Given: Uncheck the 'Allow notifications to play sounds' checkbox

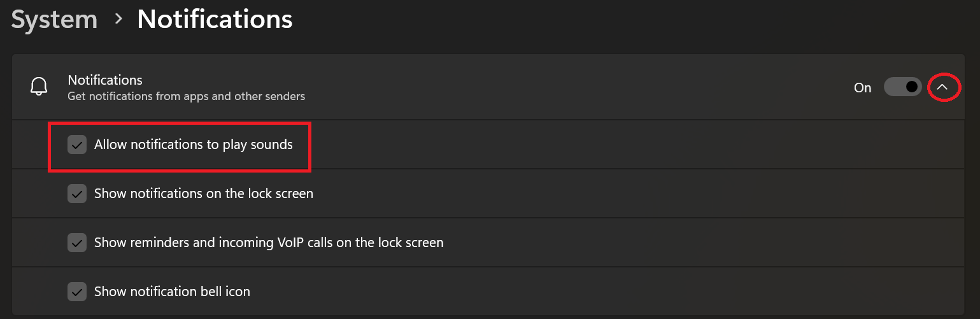Looking at the screenshot, I should point(77,145).
